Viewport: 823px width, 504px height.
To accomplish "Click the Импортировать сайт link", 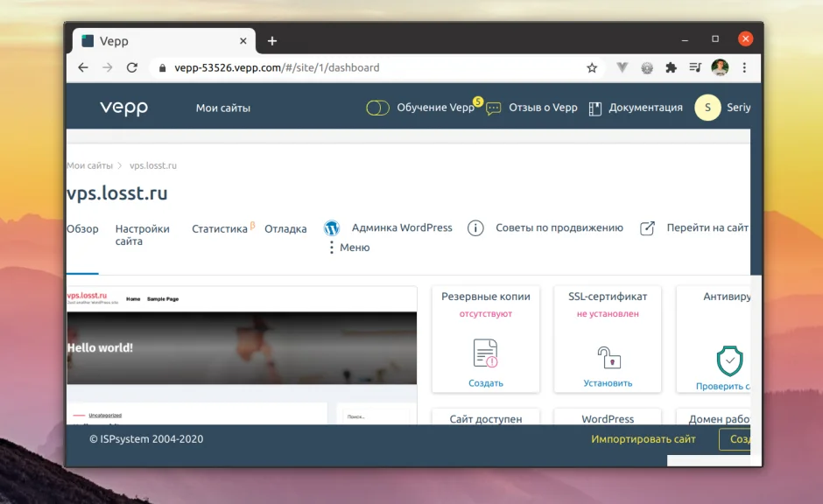I will click(x=642, y=439).
